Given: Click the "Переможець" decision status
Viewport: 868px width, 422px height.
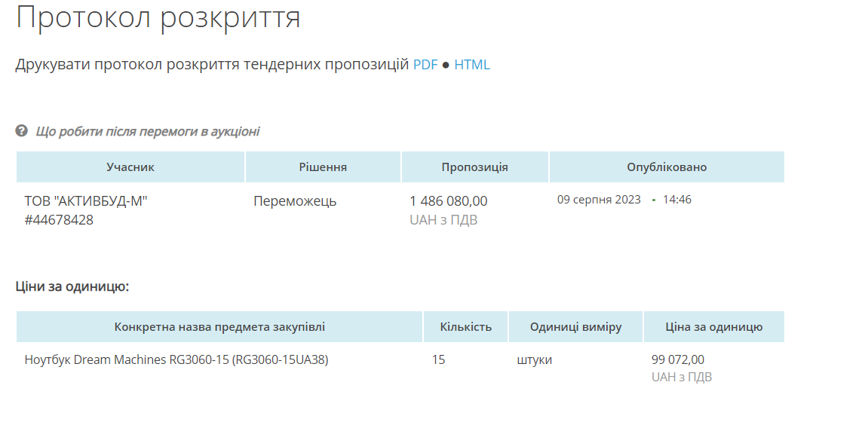Looking at the screenshot, I should (295, 201).
